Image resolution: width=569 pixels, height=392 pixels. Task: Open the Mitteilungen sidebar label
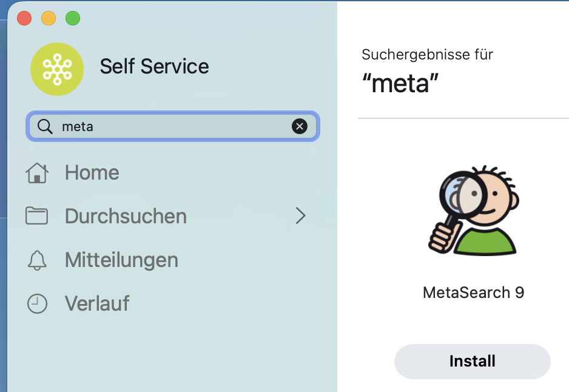(x=121, y=260)
